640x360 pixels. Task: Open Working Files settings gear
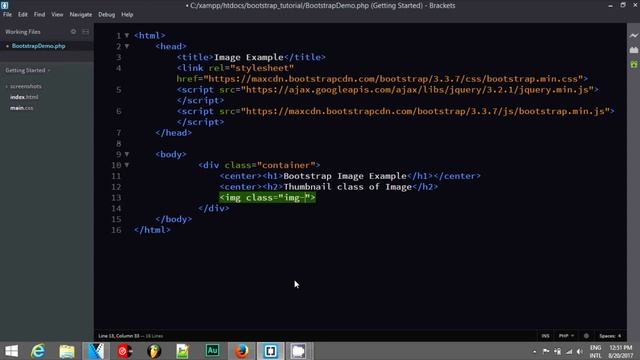point(73,31)
